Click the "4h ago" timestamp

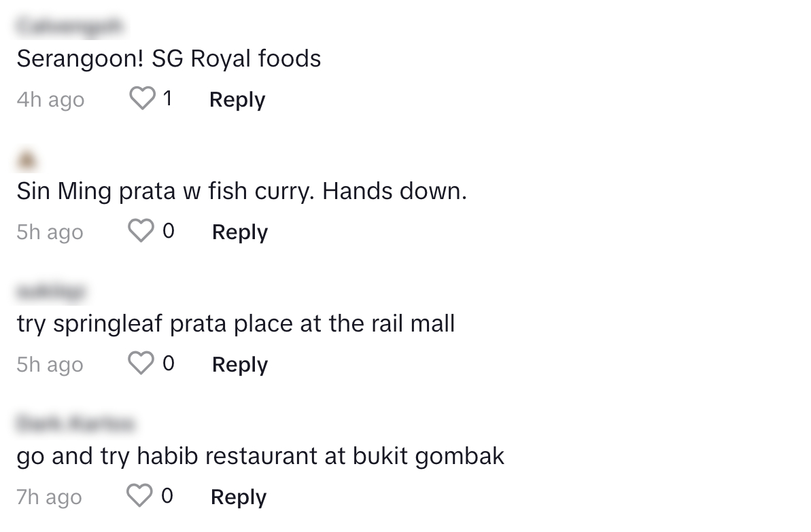[x=50, y=99]
